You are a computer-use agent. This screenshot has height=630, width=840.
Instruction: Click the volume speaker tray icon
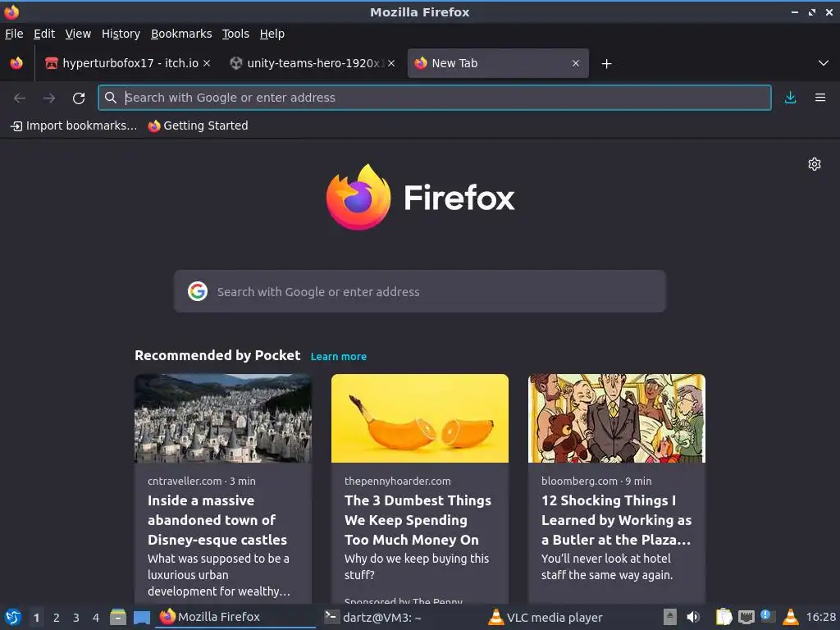[x=692, y=617]
